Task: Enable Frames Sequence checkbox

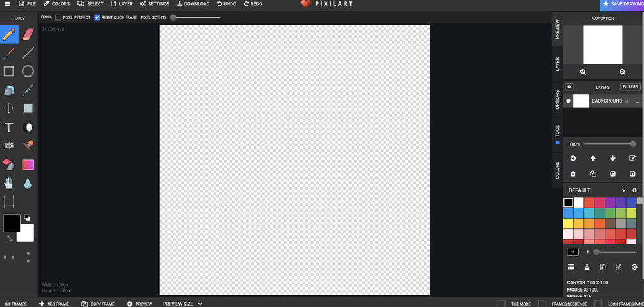Action: pyautogui.click(x=542, y=304)
